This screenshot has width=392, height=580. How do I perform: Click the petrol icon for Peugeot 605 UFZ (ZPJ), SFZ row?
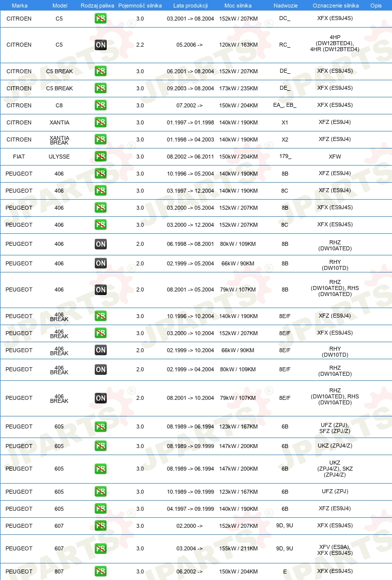[100, 426]
